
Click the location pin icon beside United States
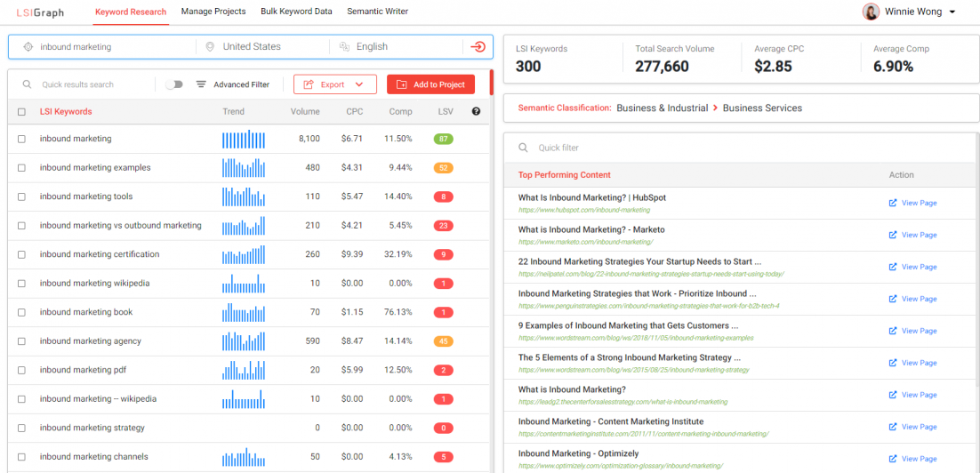(x=209, y=47)
